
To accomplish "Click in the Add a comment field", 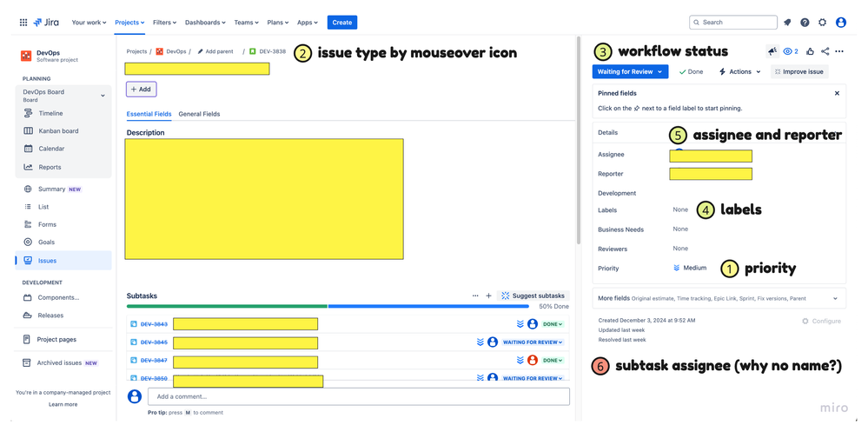I will click(358, 396).
